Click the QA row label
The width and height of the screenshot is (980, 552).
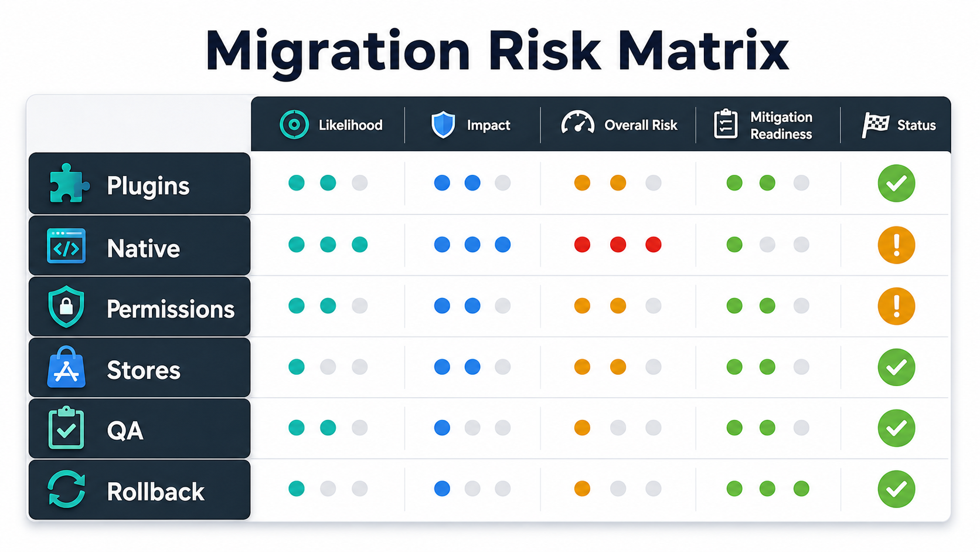(125, 431)
